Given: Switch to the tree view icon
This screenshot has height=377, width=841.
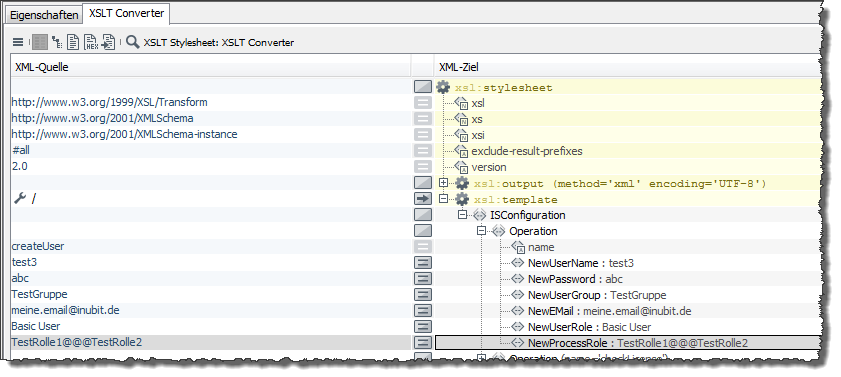Looking at the screenshot, I should (57, 42).
